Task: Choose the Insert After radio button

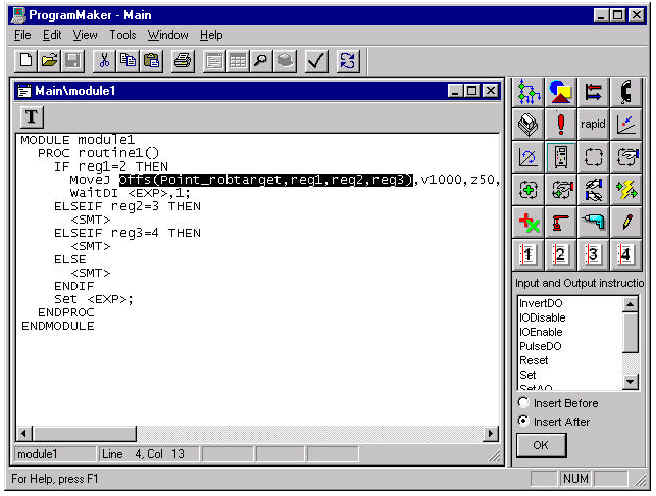Action: click(523, 421)
